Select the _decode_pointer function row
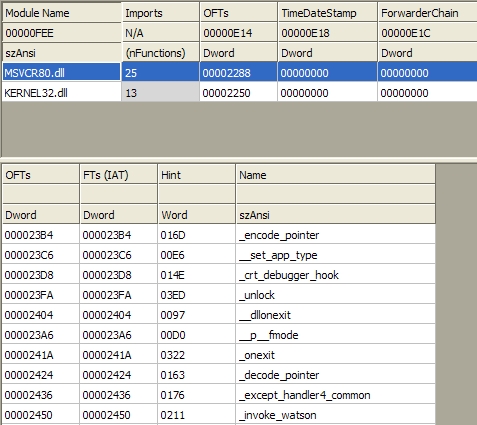Screen dimensions: 477x425 219,375
